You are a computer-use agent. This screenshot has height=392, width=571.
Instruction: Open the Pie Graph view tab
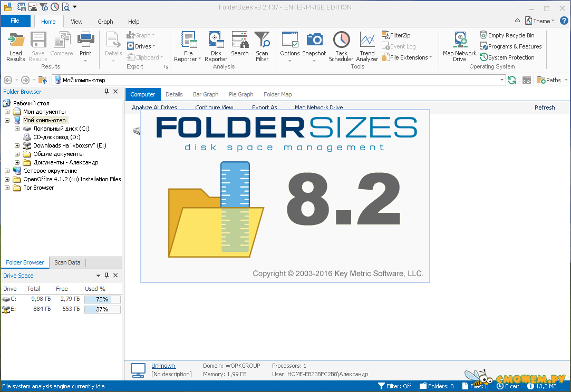click(241, 94)
